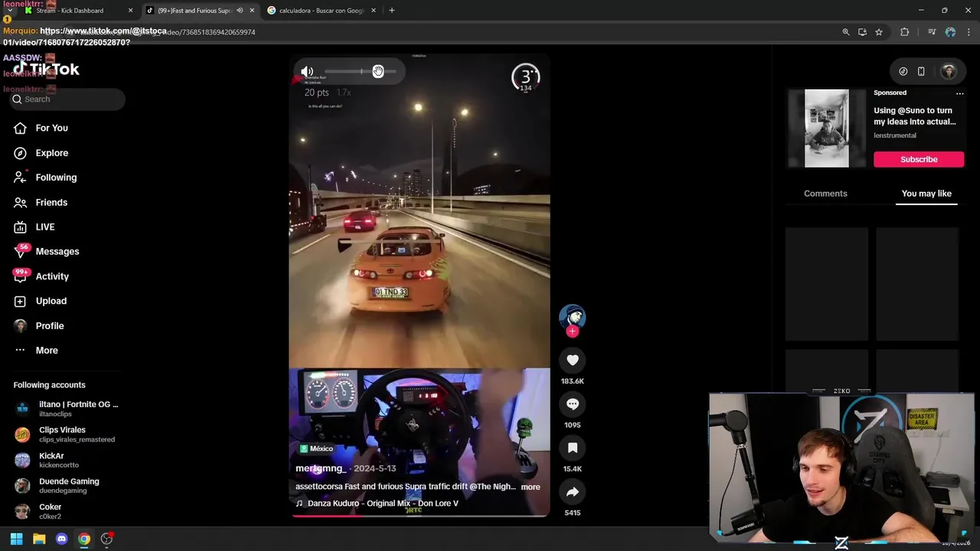Close the calculadora Google tab
This screenshot has width=980, height=551.
(374, 11)
